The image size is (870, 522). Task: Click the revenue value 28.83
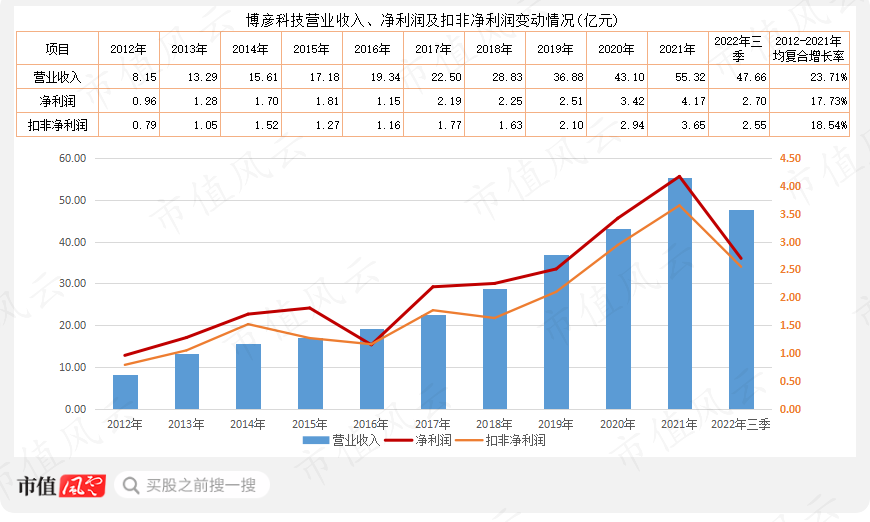click(x=508, y=77)
